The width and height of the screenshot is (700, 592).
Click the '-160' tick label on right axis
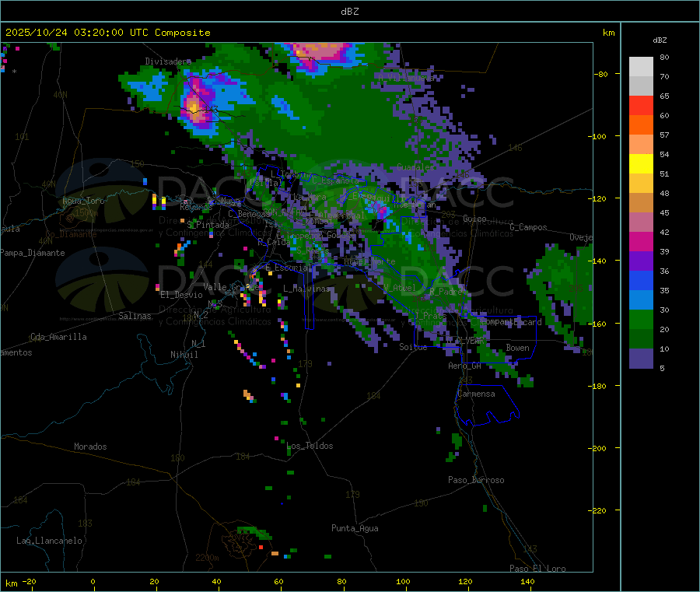point(599,324)
